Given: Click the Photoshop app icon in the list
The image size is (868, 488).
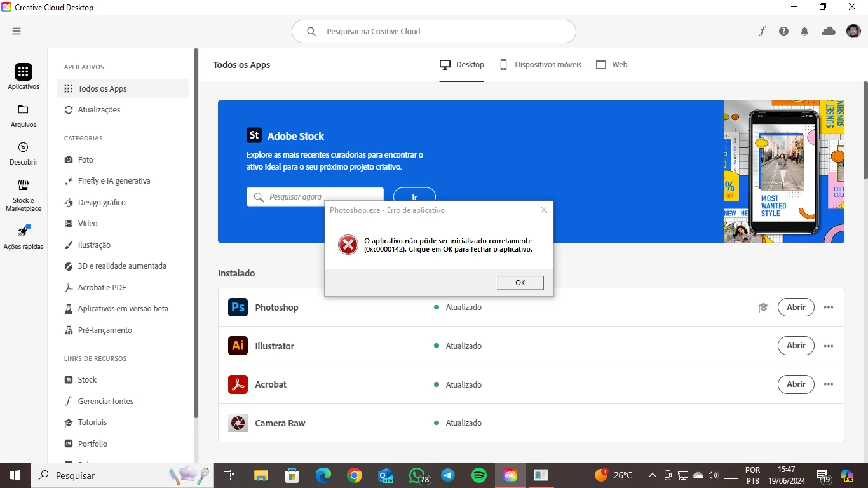Looking at the screenshot, I should pyautogui.click(x=238, y=308).
